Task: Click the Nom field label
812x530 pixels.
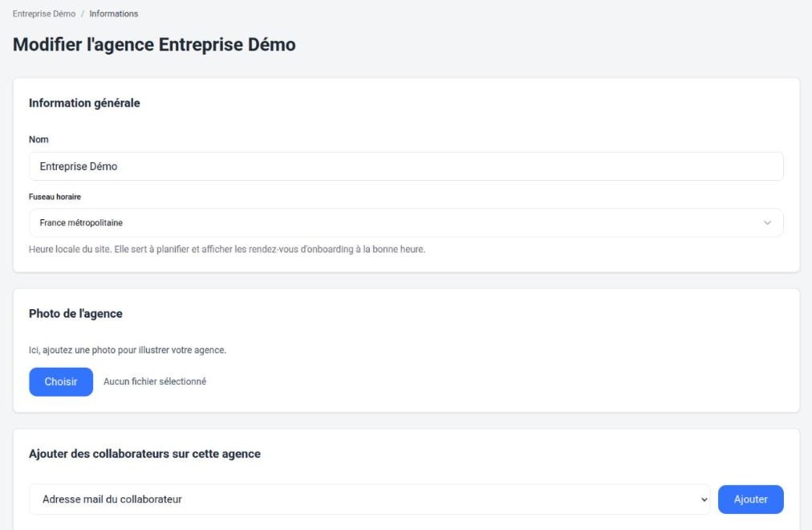Action: pyautogui.click(x=39, y=140)
